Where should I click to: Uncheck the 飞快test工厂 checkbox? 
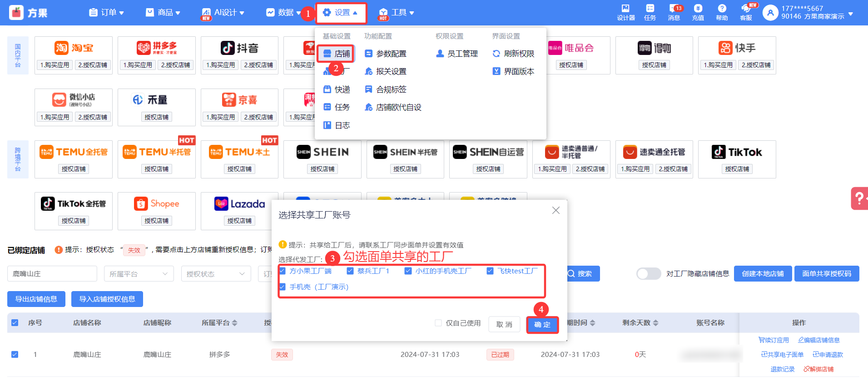pos(490,271)
